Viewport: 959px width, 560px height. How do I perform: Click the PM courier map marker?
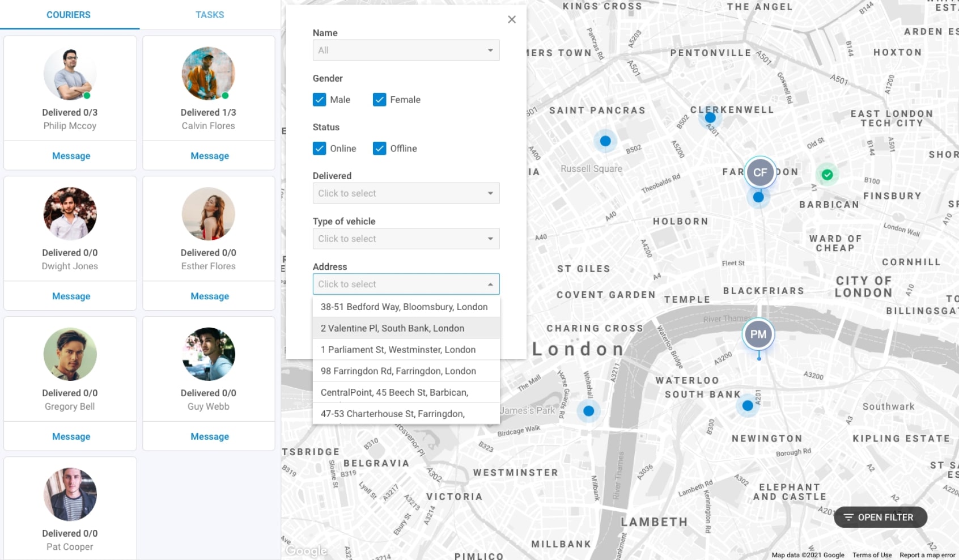(758, 334)
